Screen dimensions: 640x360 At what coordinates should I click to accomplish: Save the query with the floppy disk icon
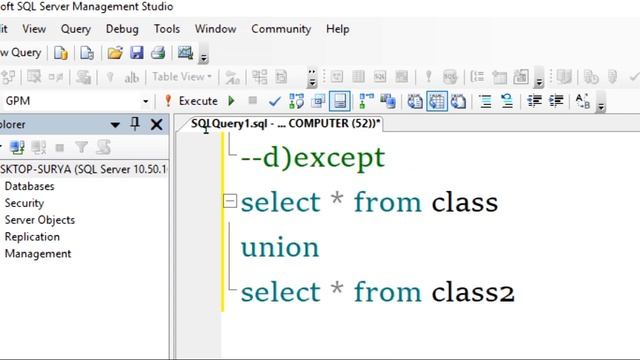(x=137, y=53)
